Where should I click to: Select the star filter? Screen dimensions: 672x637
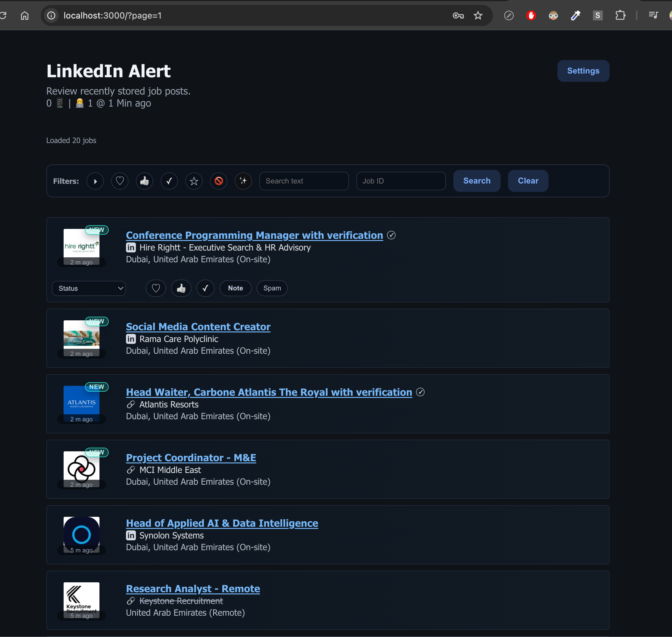[194, 181]
